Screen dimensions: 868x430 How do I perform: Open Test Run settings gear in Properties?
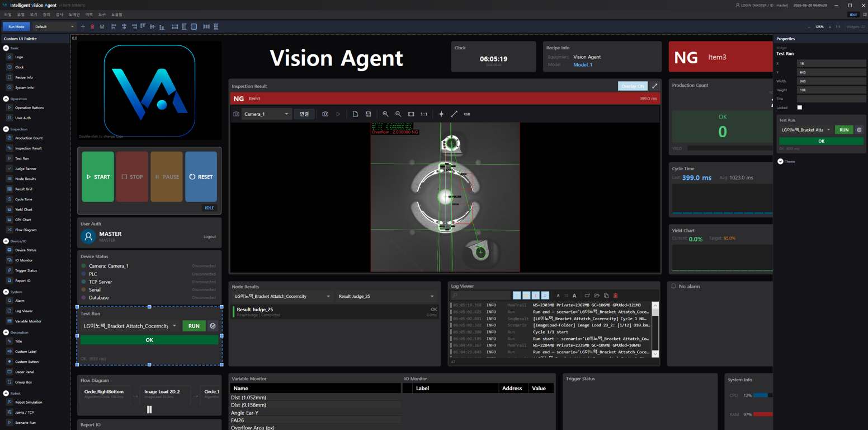pyautogui.click(x=859, y=130)
